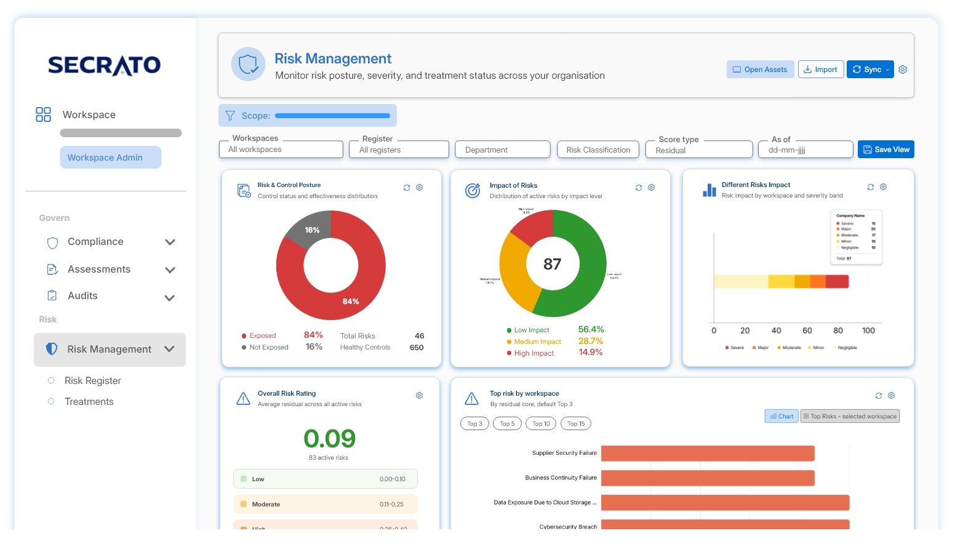The height and width of the screenshot is (560, 955).
Task: Open the Score type dropdown
Action: (x=699, y=150)
